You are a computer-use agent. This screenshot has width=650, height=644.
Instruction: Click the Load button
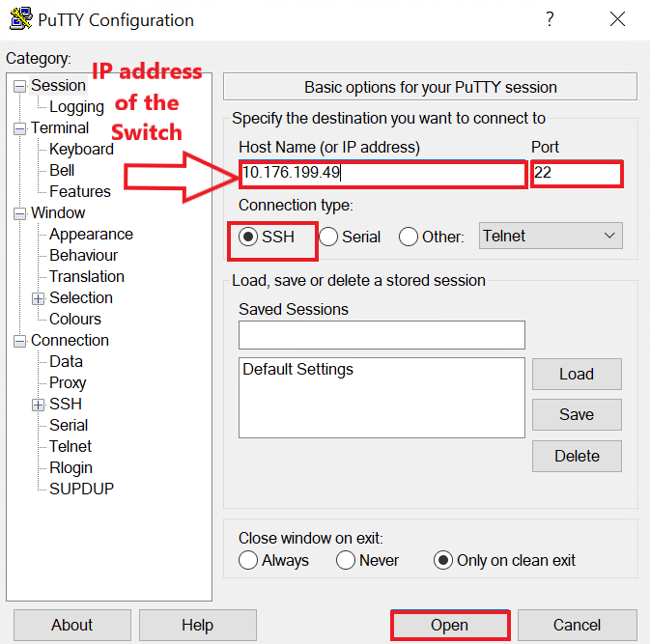pos(576,375)
